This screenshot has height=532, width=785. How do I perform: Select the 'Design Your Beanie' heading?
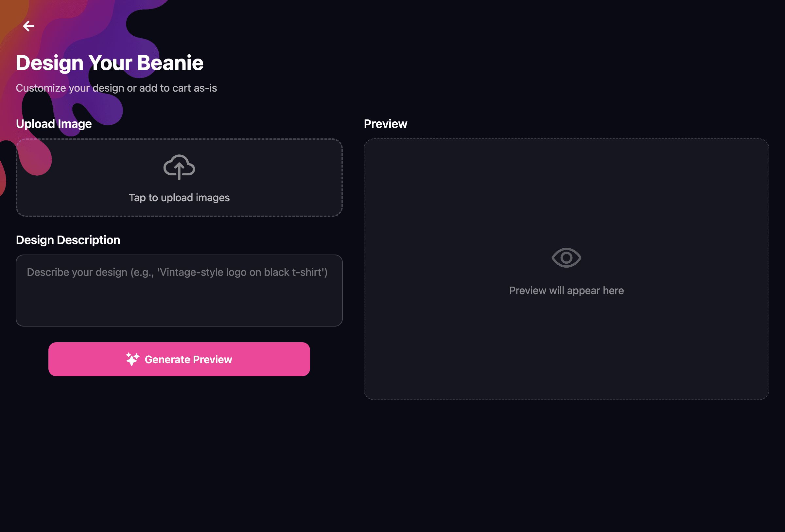point(110,62)
